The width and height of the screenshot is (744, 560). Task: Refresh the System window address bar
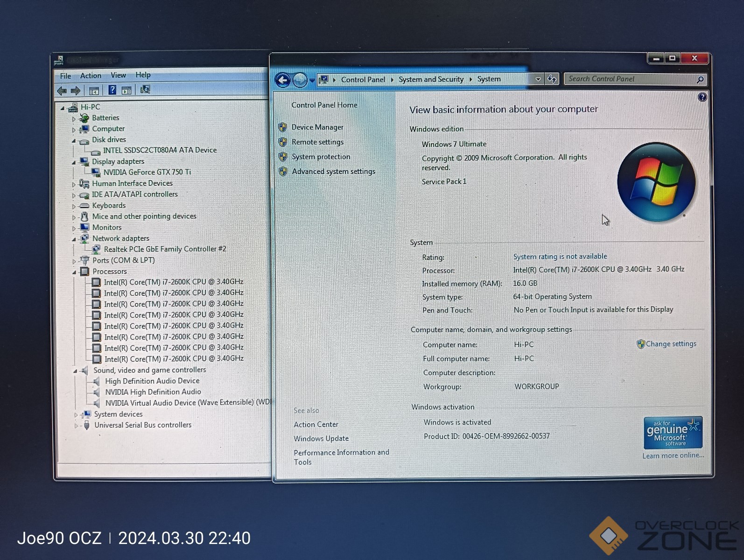click(x=552, y=79)
